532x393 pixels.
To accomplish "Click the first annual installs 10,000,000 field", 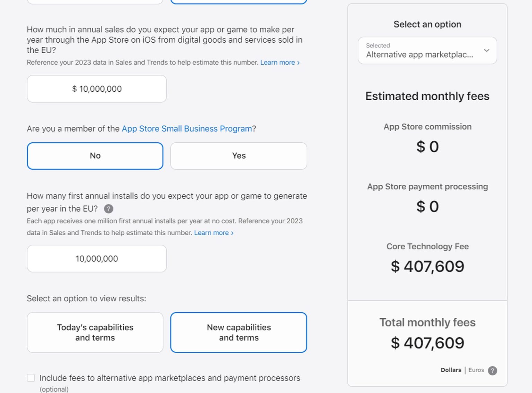I will [x=97, y=259].
